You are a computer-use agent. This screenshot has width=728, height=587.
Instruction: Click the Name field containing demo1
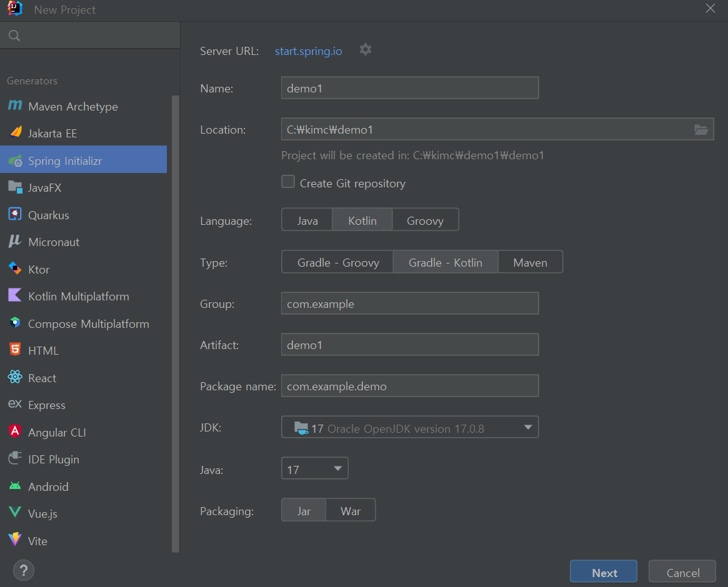click(x=410, y=87)
